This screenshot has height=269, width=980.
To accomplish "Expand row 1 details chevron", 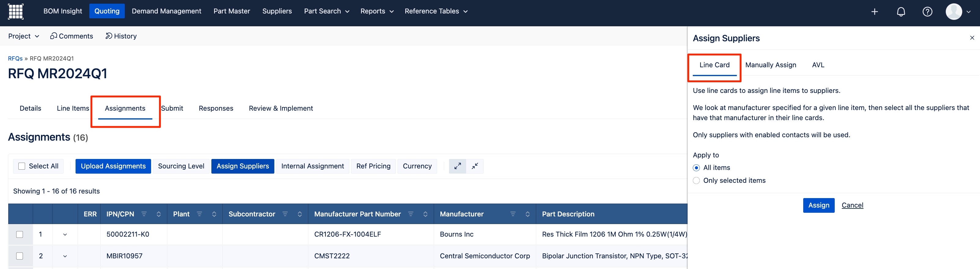I will [65, 234].
